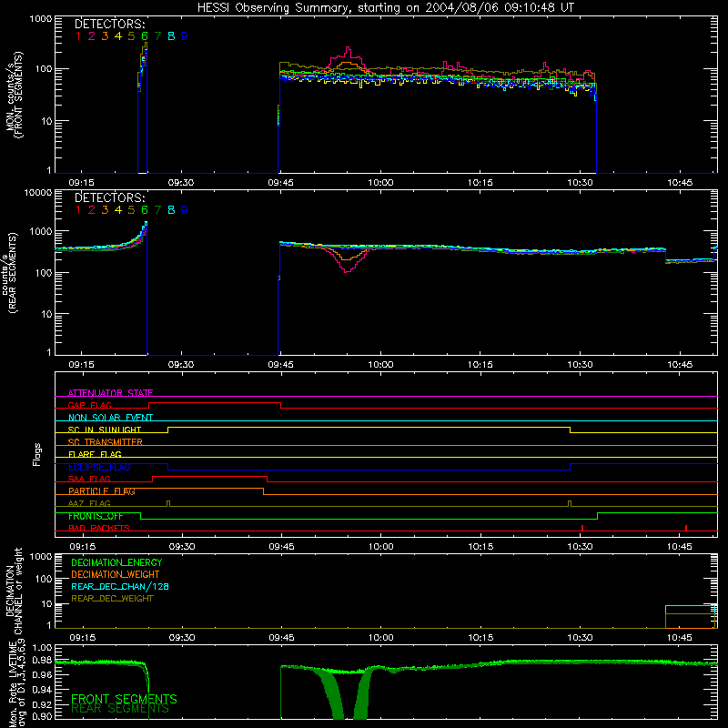
Task: Click the 10000 y-axis value on the rear segments plot
Action: [x=38, y=193]
